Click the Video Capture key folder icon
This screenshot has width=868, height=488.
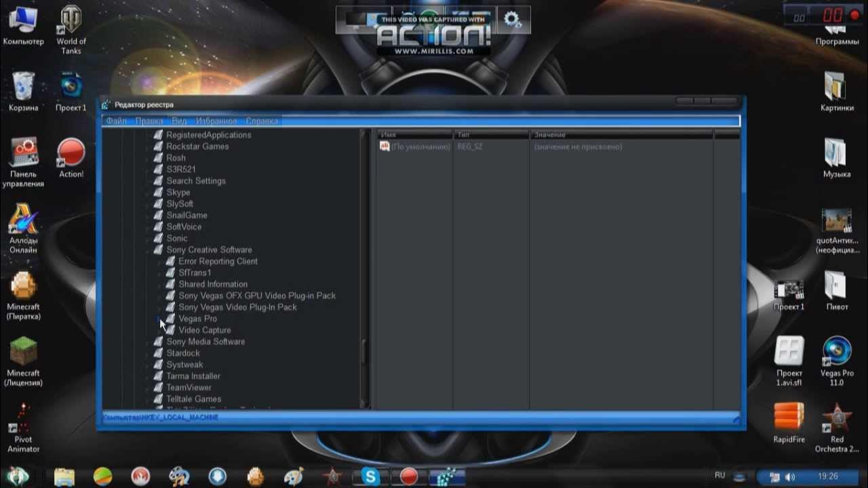[170, 330]
